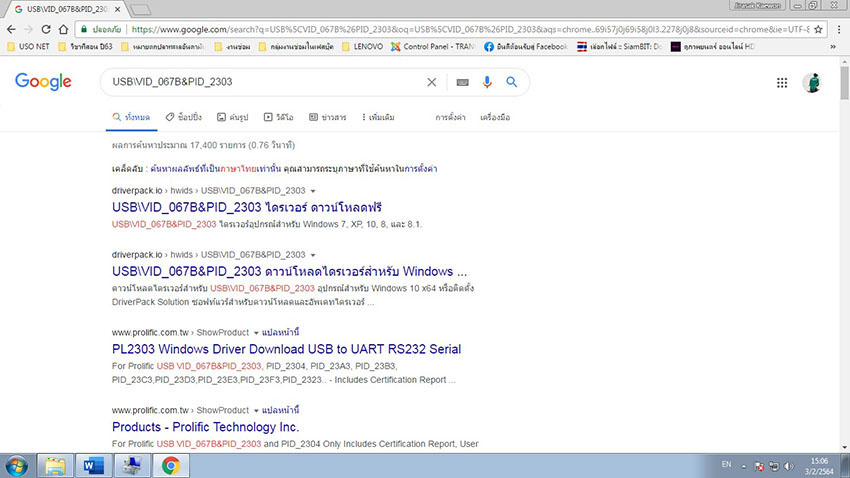Screen dimensions: 850x478
Task: Click the vertical page scrollbar thumb
Action: 845,82
